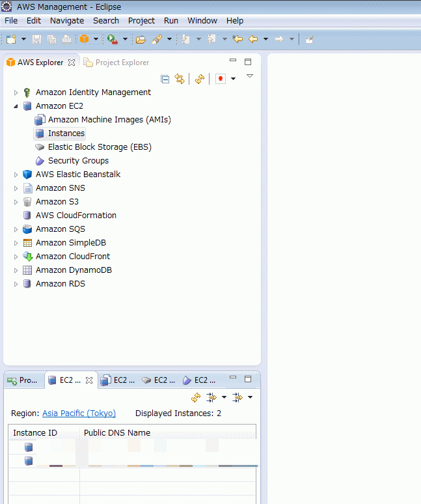Click the Save All toolbar icon

pos(51,39)
